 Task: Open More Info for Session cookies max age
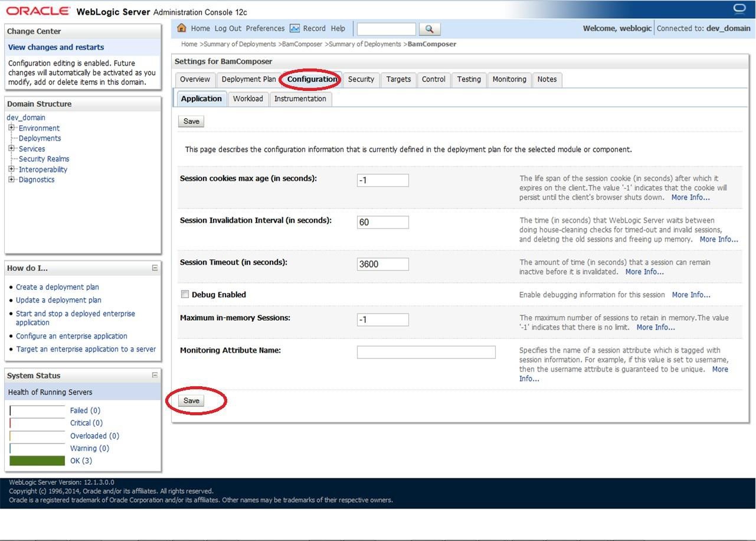(x=690, y=197)
